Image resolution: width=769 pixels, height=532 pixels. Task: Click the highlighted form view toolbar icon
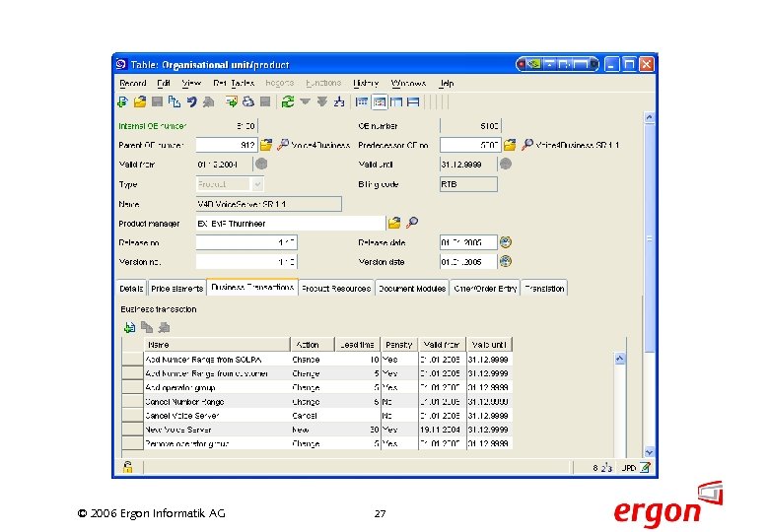coord(380,101)
